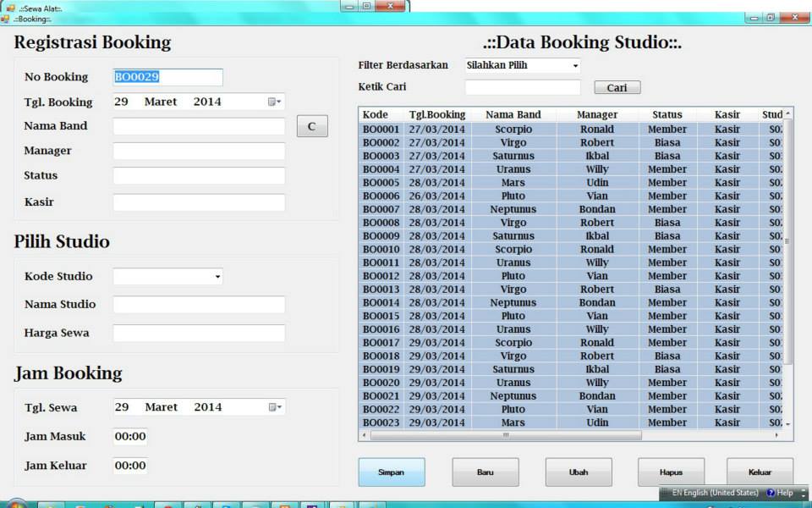
Task: Click the Jam Keluar time field
Action: [x=130, y=466]
